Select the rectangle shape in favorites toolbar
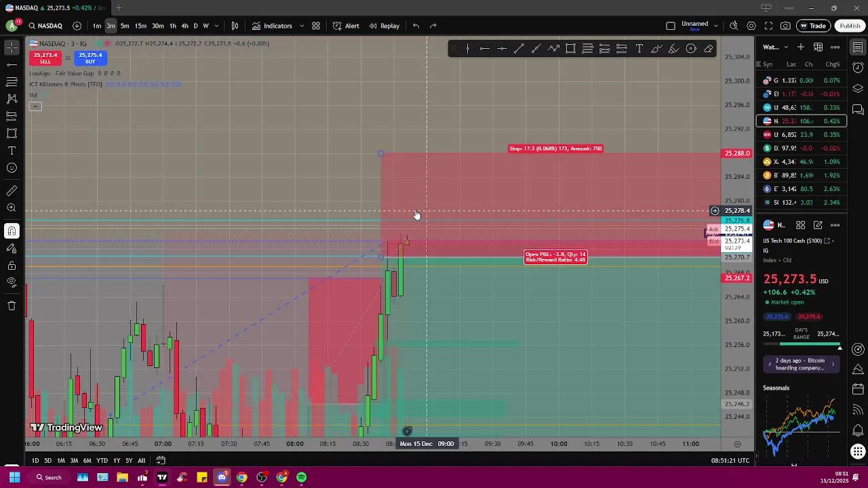Screen dimensions: 868x488 (570, 49)
